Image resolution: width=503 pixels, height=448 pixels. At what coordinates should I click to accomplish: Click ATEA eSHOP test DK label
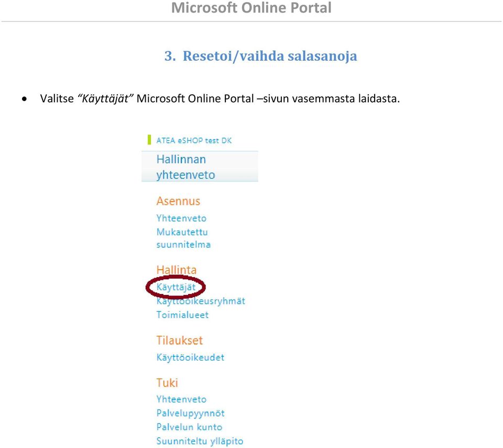tap(194, 140)
